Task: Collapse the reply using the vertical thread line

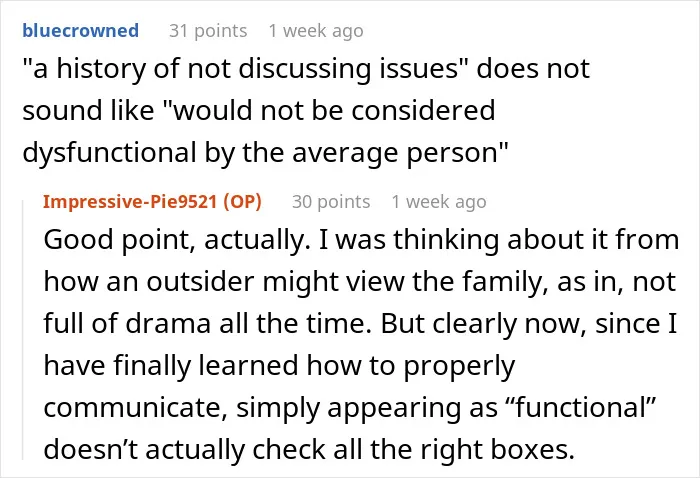Action: point(23,330)
